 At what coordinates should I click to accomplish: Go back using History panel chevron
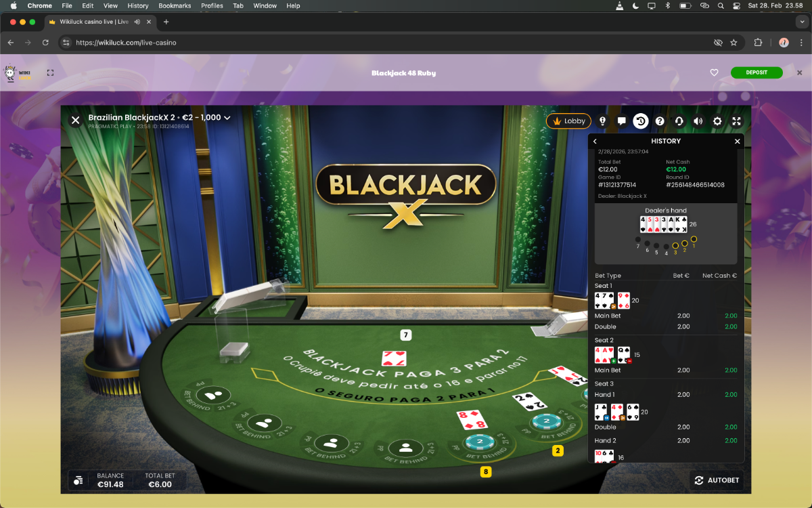595,142
